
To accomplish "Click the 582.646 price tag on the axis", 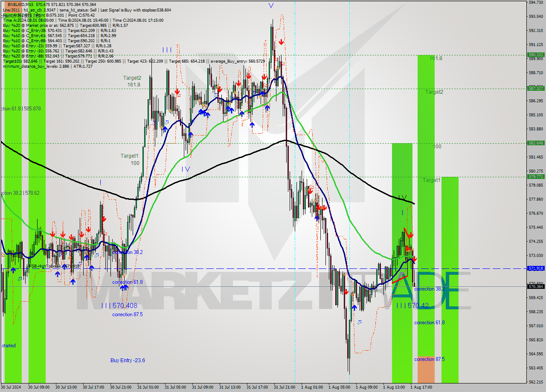I will pos(536,143).
